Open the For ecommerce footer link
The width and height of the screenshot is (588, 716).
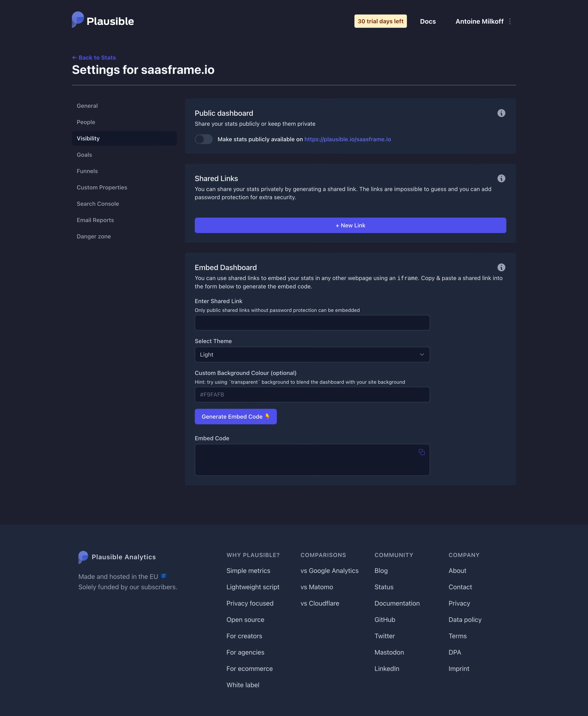(249, 669)
